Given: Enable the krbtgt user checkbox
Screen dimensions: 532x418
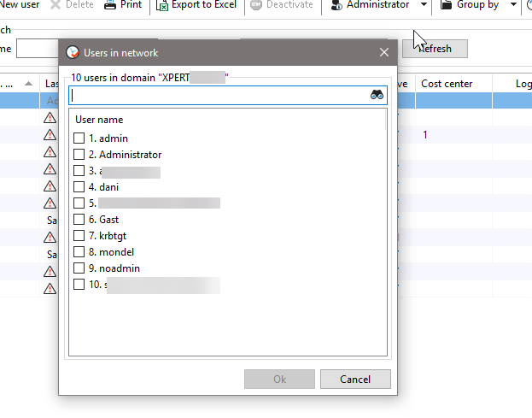Looking at the screenshot, I should coord(79,236).
